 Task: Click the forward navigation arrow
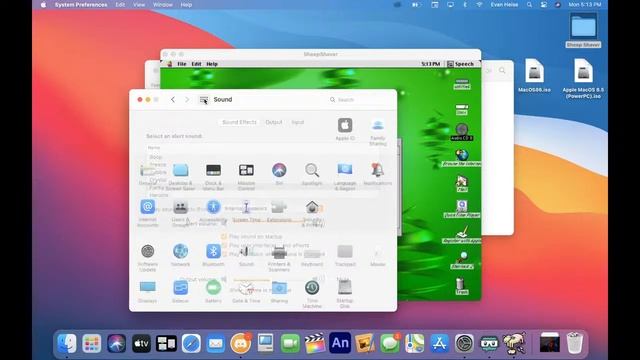187,100
